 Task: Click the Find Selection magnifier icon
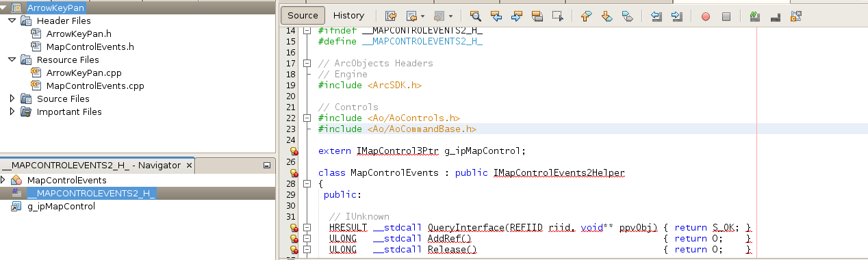click(x=475, y=16)
